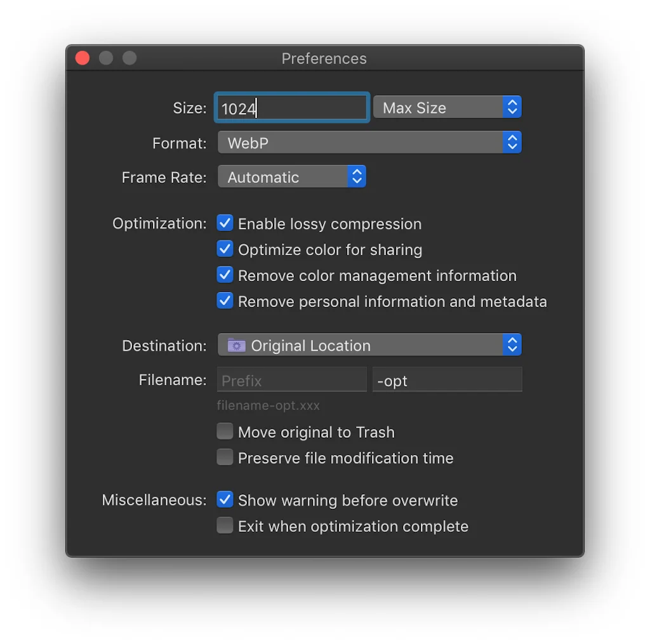The width and height of the screenshot is (650, 644).
Task: Open the Format dropdown showing WebP
Action: pyautogui.click(x=369, y=143)
